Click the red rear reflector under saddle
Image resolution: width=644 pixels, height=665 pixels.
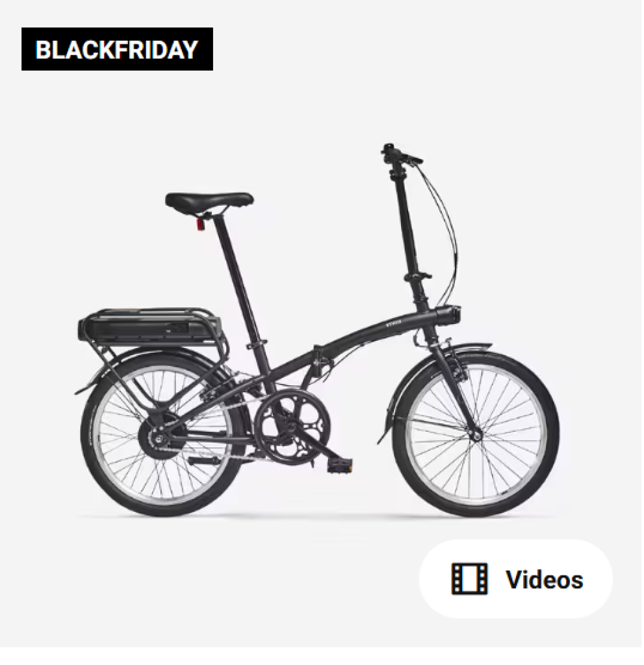tap(201, 223)
